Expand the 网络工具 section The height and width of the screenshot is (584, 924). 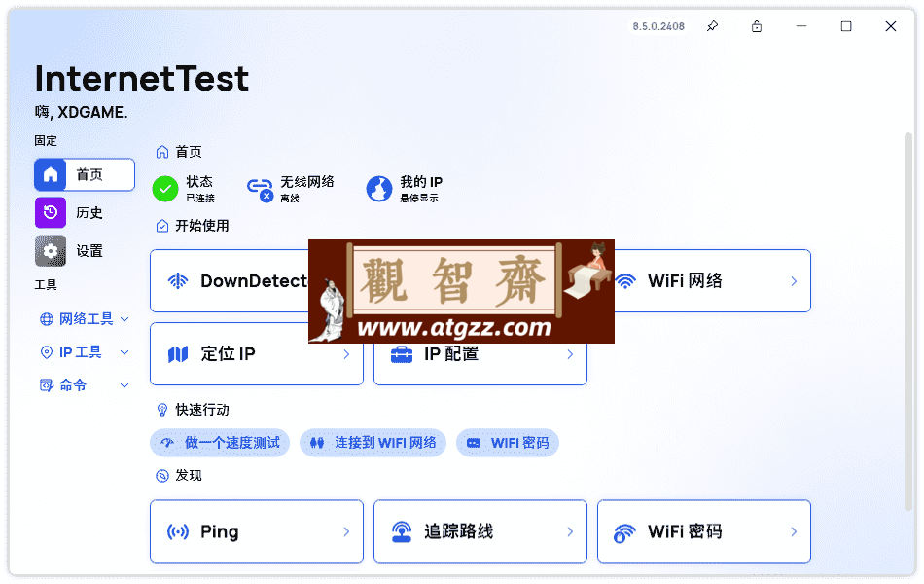(85, 319)
